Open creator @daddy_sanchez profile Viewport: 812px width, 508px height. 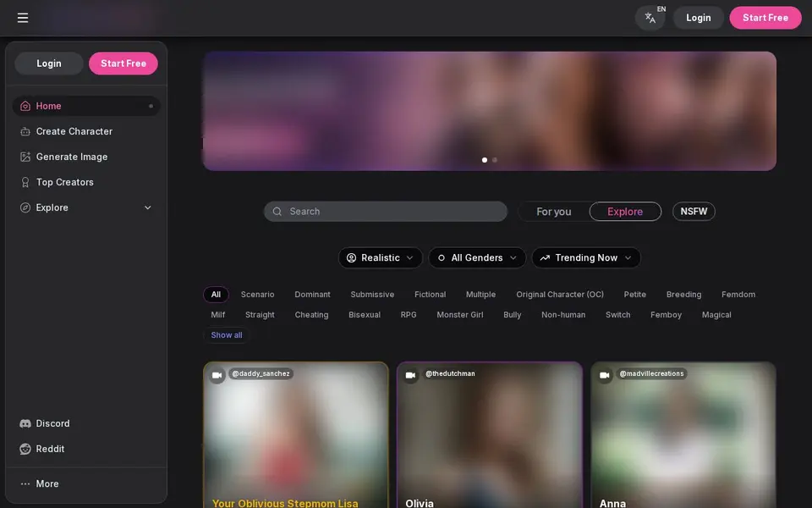point(261,373)
